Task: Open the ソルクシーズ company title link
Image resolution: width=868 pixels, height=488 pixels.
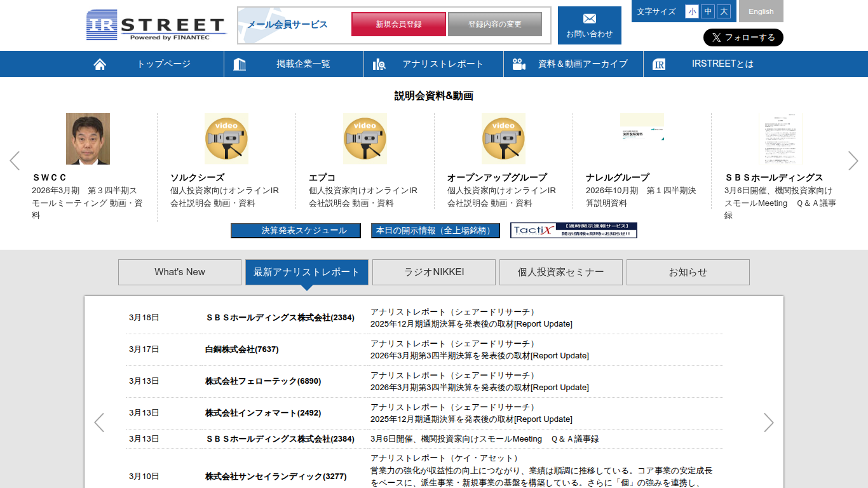Action: coord(197,177)
